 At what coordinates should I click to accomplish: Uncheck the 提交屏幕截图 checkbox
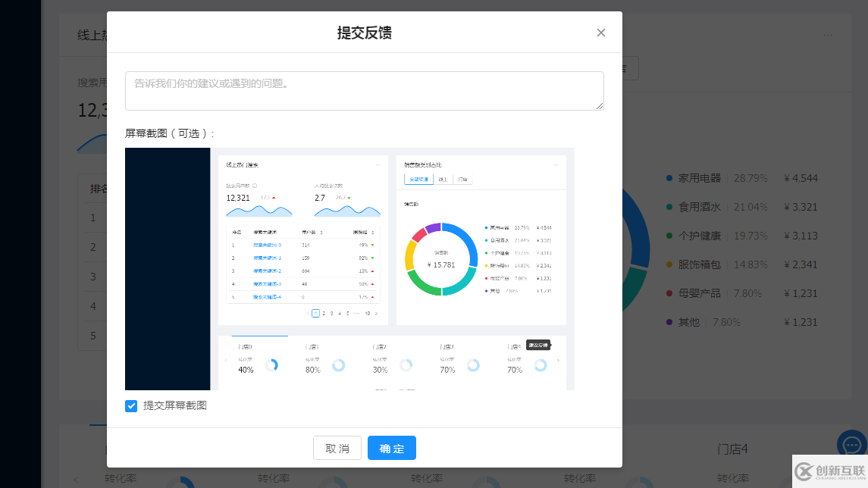coord(130,405)
